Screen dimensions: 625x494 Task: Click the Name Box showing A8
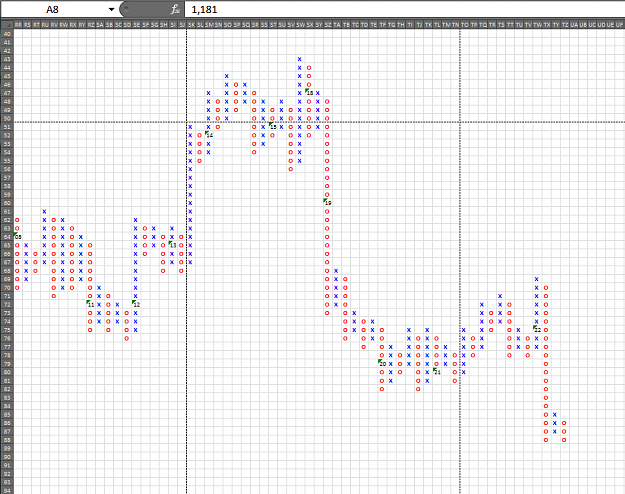(x=53, y=9)
